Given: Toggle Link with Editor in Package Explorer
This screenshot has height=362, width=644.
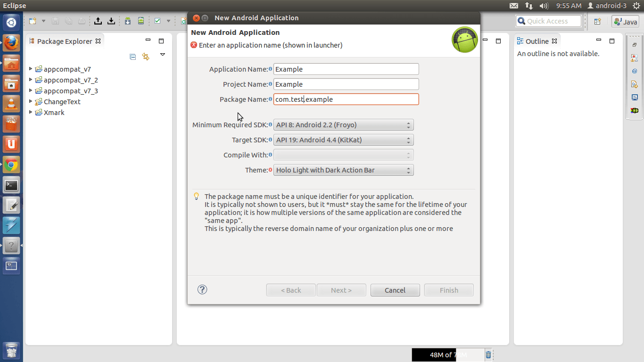Looking at the screenshot, I should [146, 57].
